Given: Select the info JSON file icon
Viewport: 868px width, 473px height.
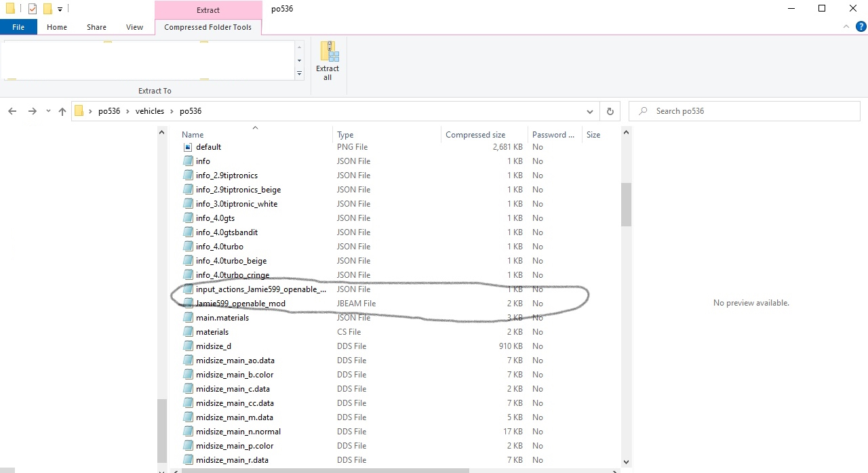Looking at the screenshot, I should pos(189,161).
